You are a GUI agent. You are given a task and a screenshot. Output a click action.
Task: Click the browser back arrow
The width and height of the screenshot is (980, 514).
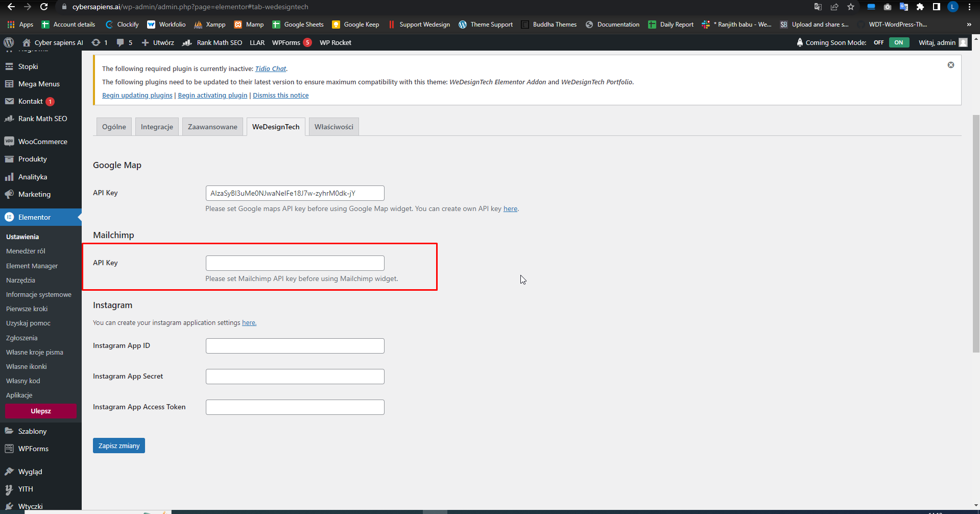(11, 7)
